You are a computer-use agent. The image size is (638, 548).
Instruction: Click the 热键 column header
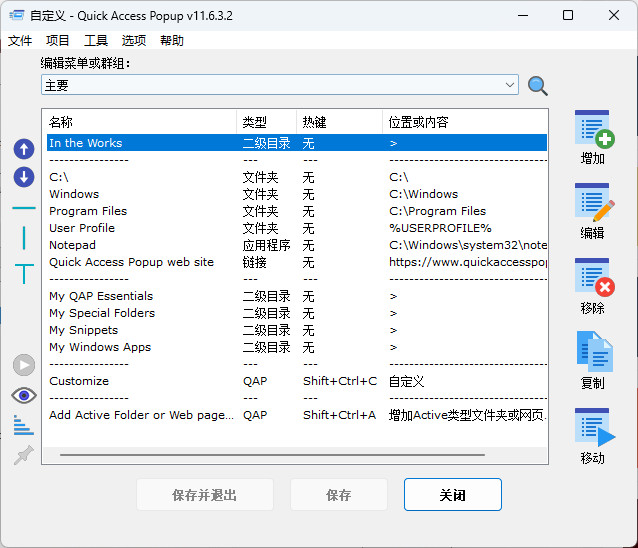coord(339,122)
